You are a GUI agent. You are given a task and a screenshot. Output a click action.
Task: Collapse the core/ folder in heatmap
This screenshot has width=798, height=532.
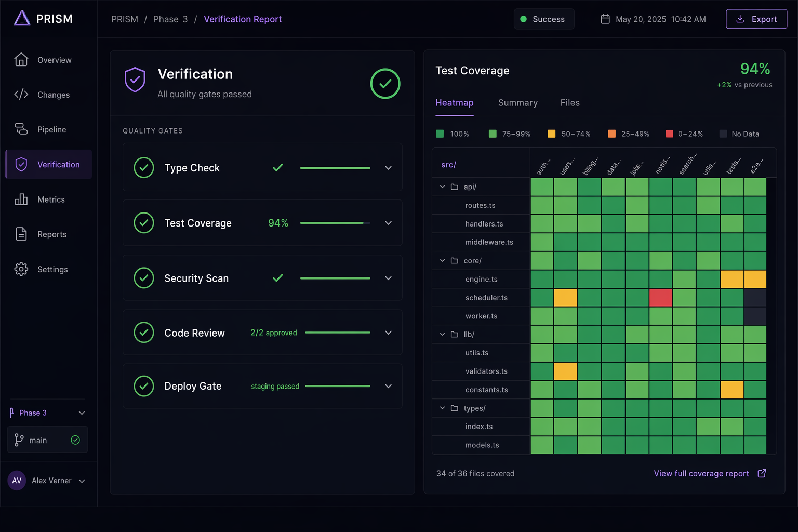[x=443, y=260]
